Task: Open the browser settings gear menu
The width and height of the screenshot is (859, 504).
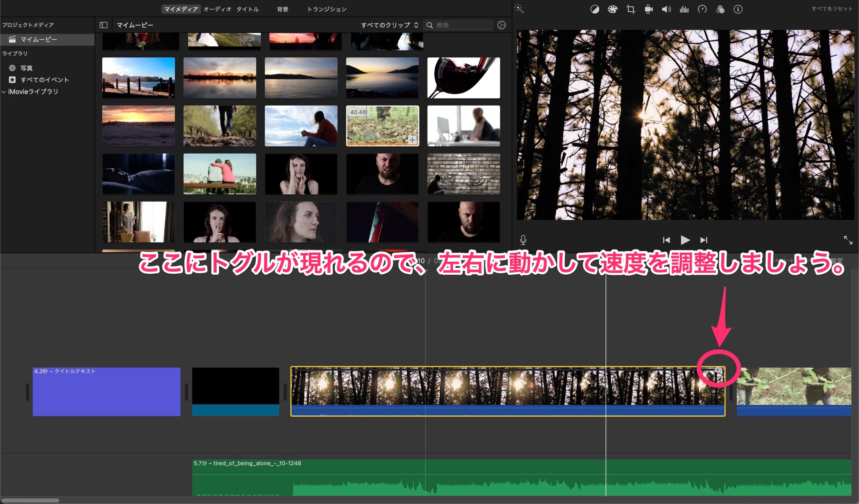Action: point(501,25)
